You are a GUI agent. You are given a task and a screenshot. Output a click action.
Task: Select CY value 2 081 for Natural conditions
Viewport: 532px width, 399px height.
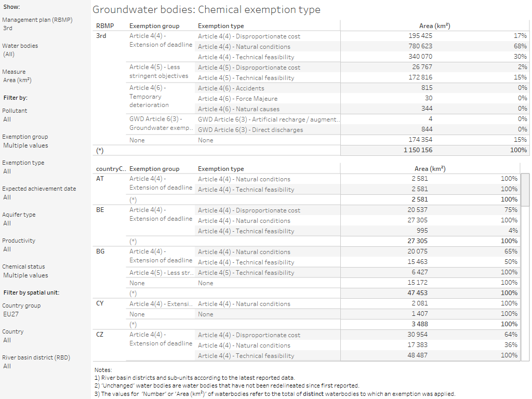click(x=420, y=303)
